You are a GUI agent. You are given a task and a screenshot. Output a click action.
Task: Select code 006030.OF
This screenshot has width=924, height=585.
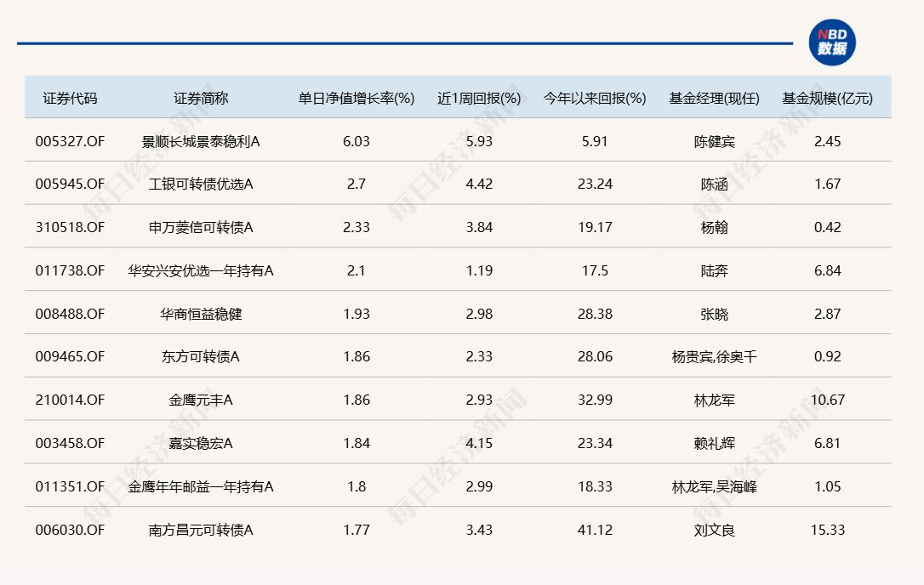click(70, 530)
